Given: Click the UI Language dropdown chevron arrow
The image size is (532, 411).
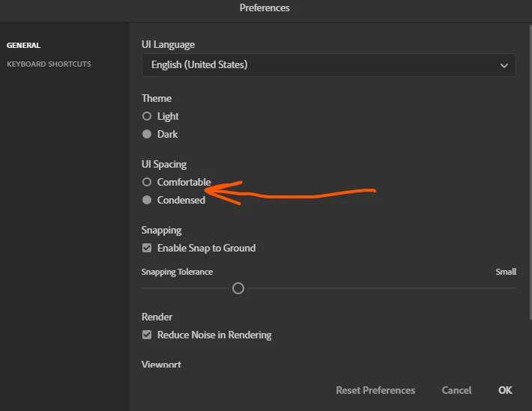Looking at the screenshot, I should (x=504, y=66).
